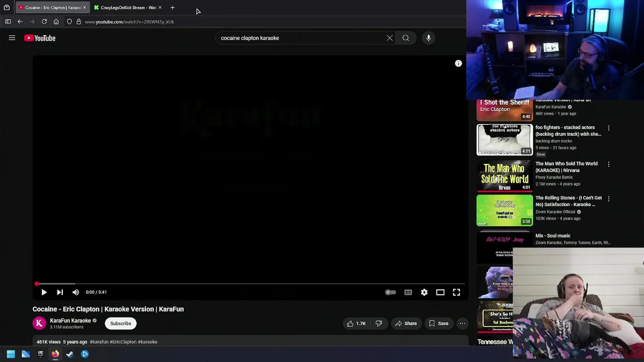Viewport: 644px width, 362px height.
Task: Open the Windows Start menu
Action: click(x=11, y=354)
